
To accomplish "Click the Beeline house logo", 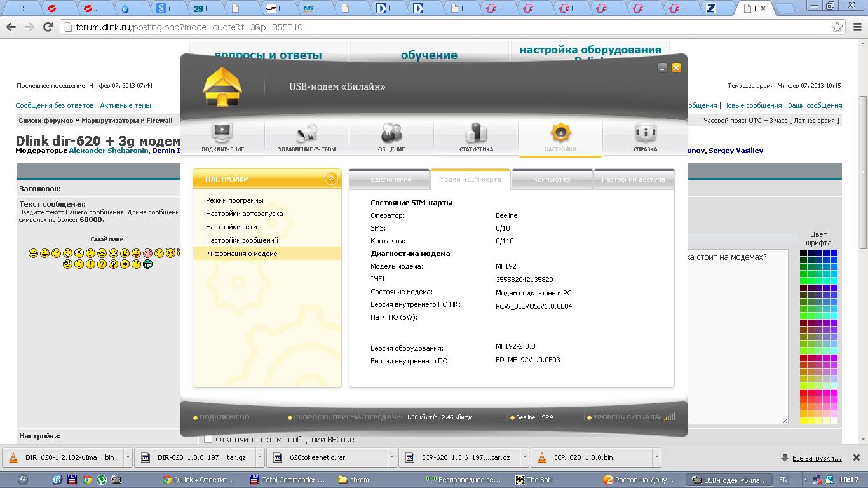I will [222, 87].
